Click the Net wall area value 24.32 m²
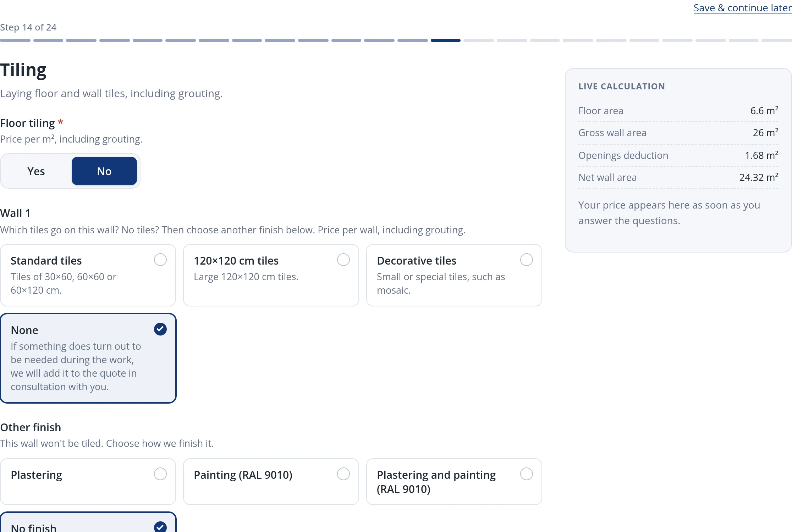Image resolution: width=792 pixels, height=532 pixels. (759, 177)
